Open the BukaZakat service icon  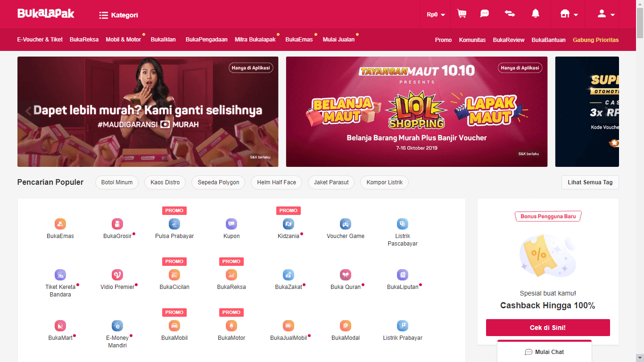(x=289, y=275)
